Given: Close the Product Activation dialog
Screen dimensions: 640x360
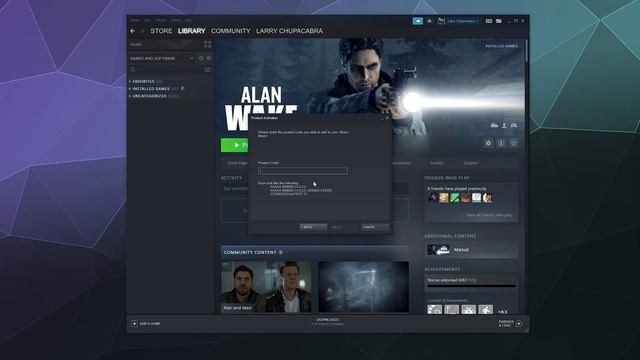Looking at the screenshot, I should tap(387, 118).
